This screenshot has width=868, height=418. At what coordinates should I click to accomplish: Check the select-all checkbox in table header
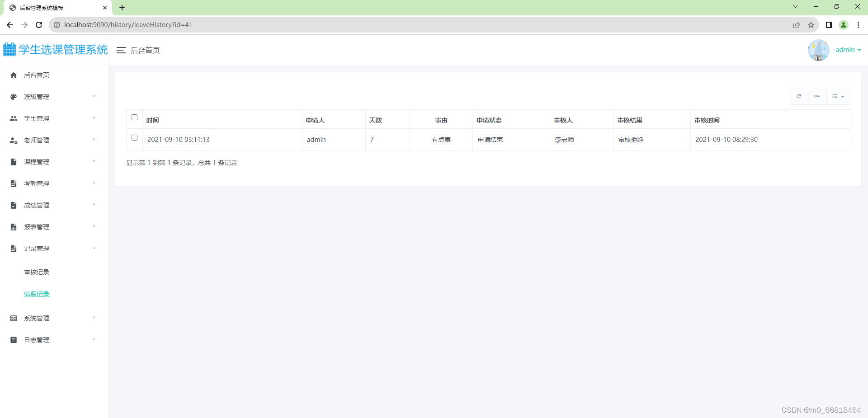pos(134,117)
